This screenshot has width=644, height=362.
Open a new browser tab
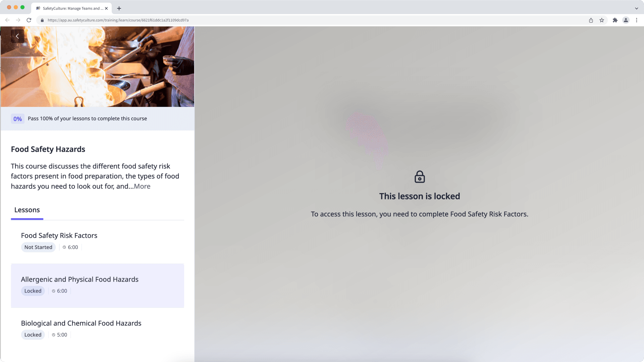(119, 8)
